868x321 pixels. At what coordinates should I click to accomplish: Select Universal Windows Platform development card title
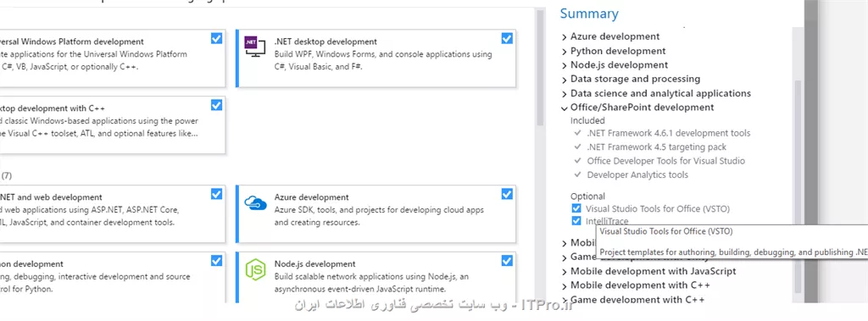point(72,42)
